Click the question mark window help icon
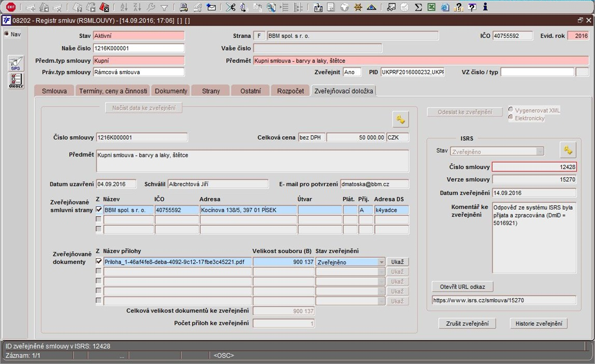This screenshot has height=364, width=595. [x=472, y=7]
